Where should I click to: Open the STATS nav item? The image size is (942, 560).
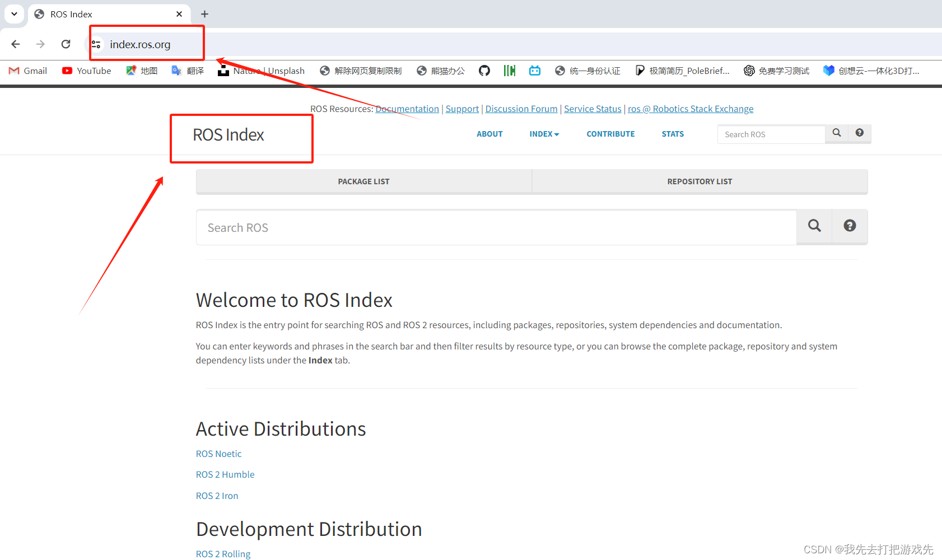(x=673, y=134)
